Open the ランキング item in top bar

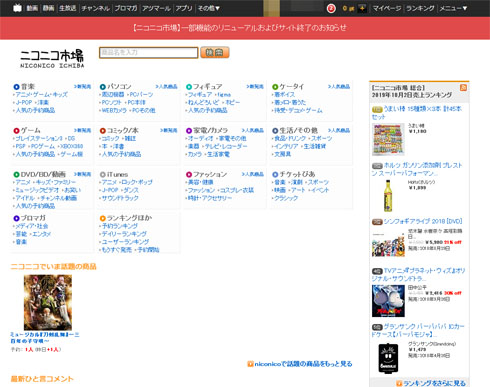pos(420,8)
